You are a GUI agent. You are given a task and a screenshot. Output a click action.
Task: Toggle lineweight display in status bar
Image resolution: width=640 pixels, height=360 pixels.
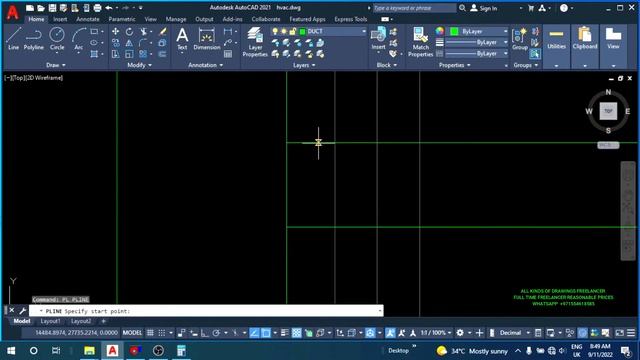(284, 333)
